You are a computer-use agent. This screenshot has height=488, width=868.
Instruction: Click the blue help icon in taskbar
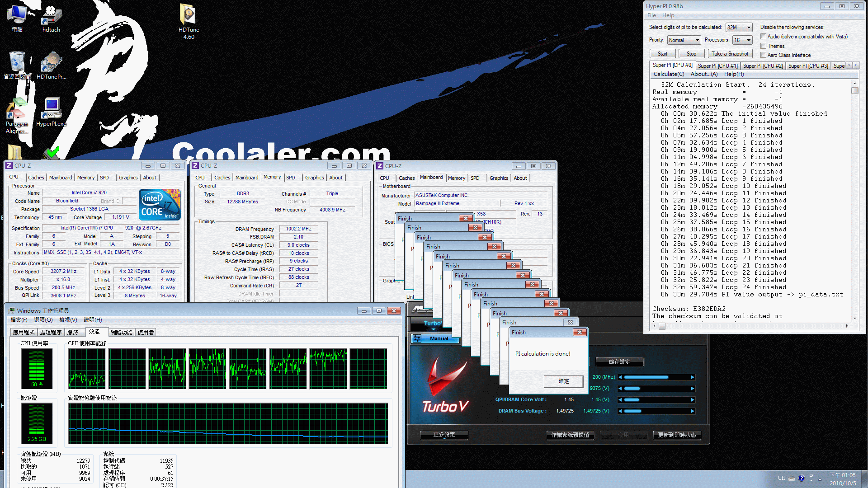802,478
